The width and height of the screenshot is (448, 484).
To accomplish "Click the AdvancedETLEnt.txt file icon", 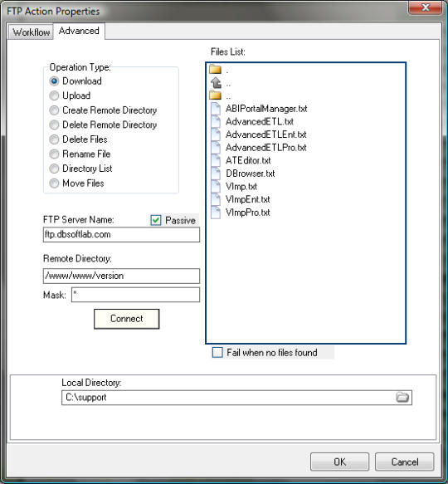I will (216, 134).
